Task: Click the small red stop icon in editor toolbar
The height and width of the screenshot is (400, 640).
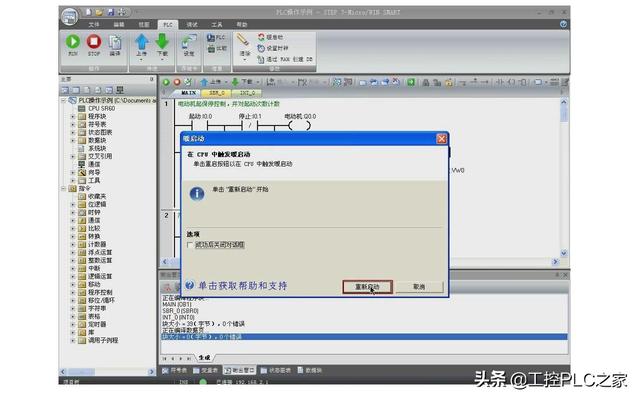Action: [x=177, y=82]
